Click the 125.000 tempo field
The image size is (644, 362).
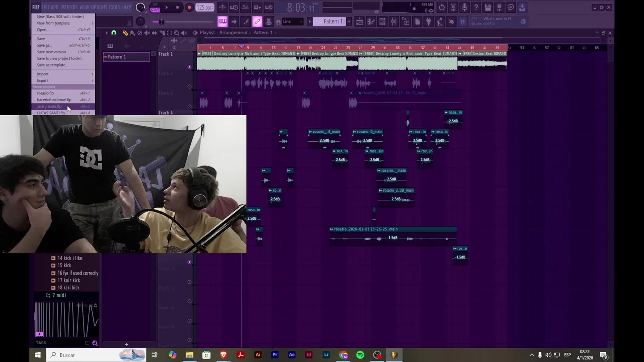click(205, 7)
